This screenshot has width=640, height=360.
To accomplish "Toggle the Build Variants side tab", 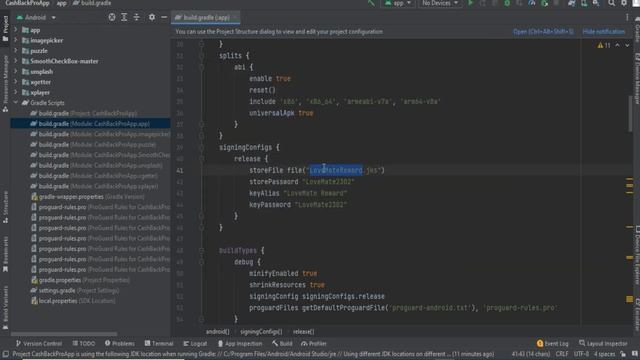I will pos(5,307).
